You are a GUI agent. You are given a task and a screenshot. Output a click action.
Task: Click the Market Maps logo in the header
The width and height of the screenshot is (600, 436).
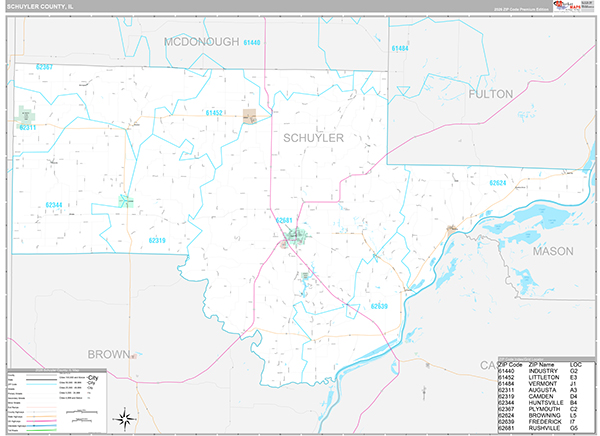point(567,6)
